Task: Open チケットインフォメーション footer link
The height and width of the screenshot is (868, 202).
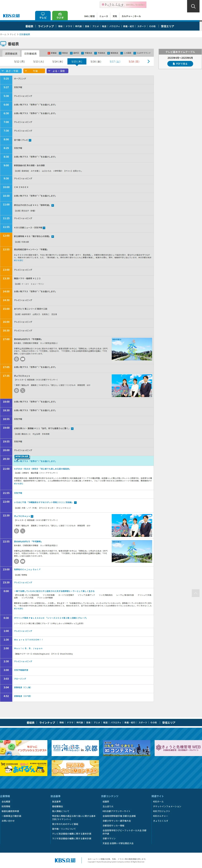Action: 167,806
